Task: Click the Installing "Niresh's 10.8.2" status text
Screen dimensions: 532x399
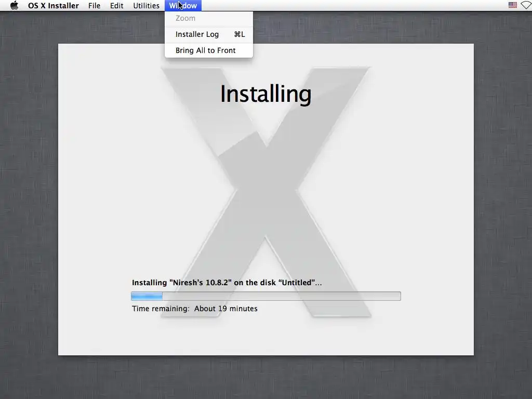Action: pyautogui.click(x=227, y=283)
